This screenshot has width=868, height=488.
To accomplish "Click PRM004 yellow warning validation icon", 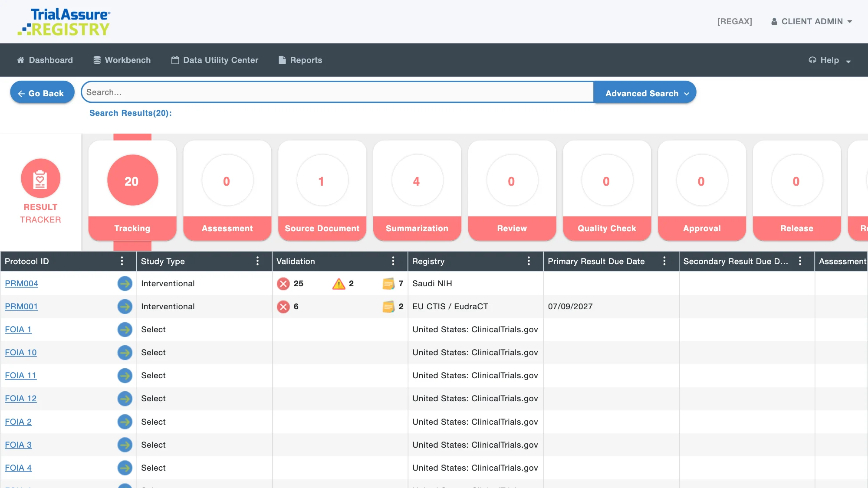I will pyautogui.click(x=339, y=284).
